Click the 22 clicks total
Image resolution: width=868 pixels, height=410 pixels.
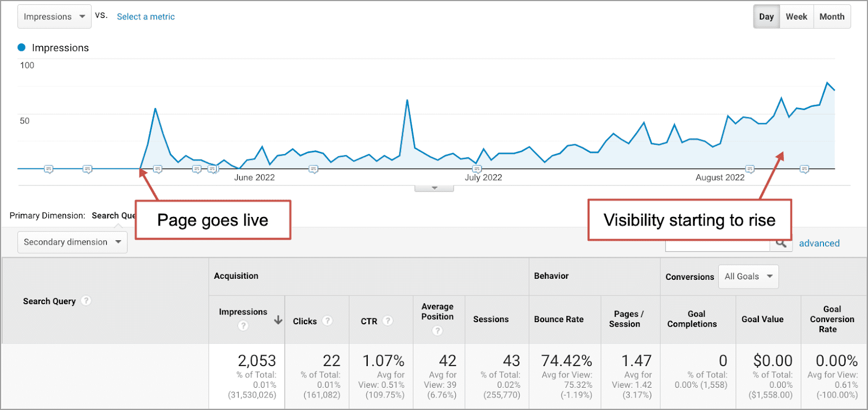[331, 361]
